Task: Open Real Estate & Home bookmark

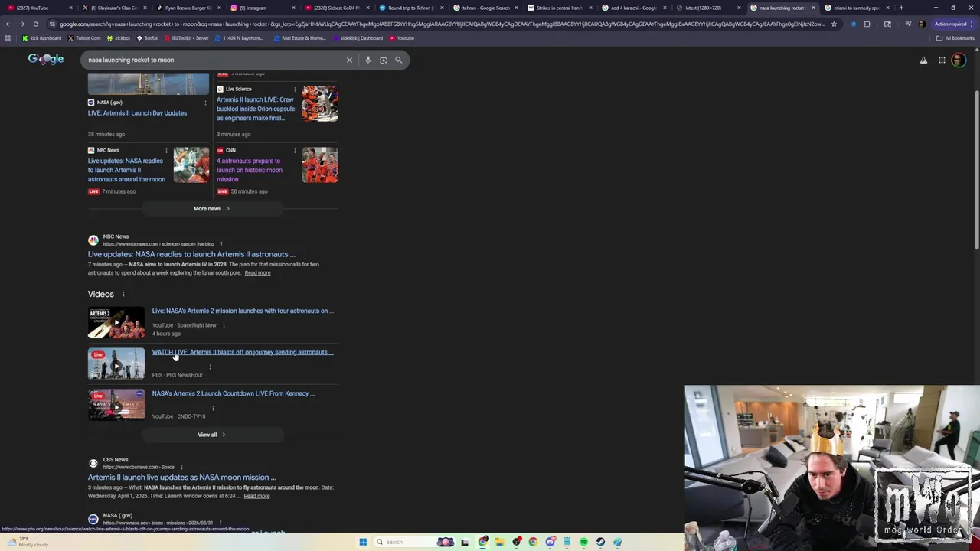Action: tap(299, 37)
